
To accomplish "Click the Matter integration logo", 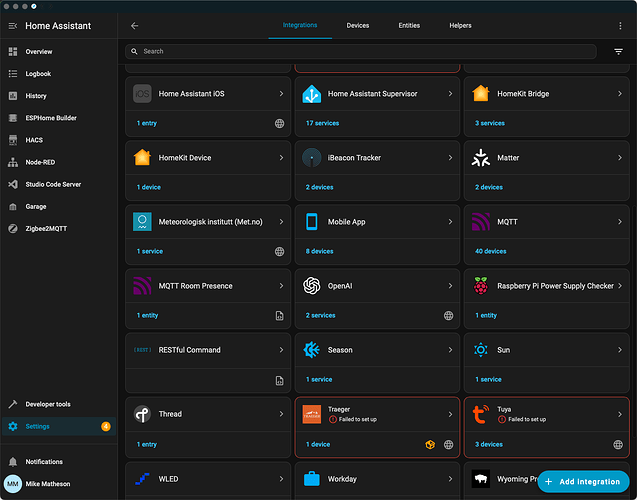I will pyautogui.click(x=480, y=158).
